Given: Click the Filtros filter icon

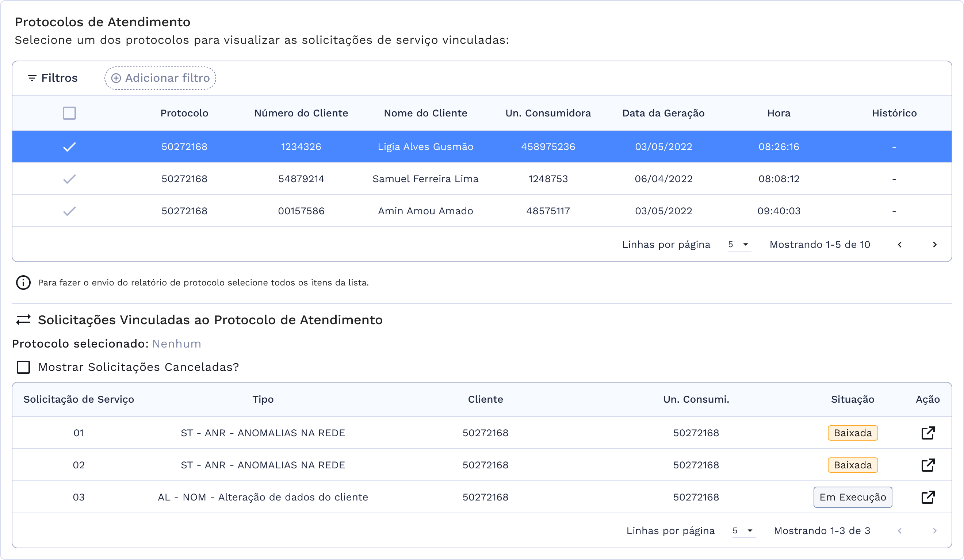Looking at the screenshot, I should (32, 78).
